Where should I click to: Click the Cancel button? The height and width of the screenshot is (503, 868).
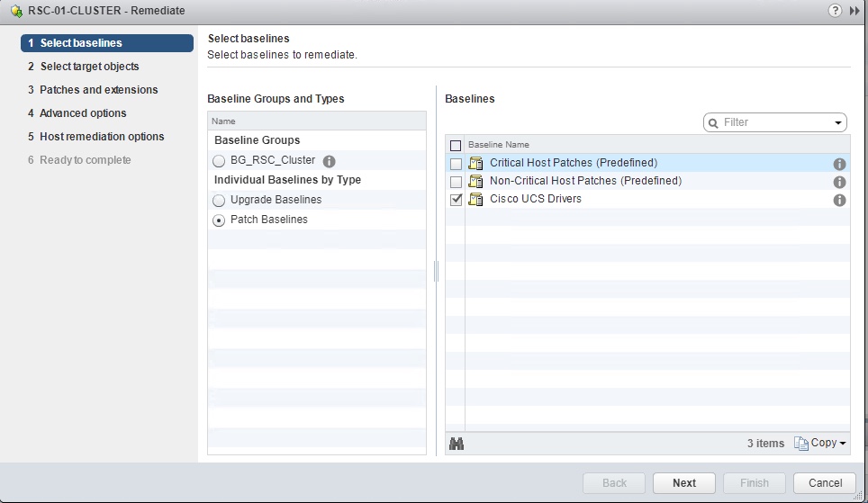tap(825, 483)
